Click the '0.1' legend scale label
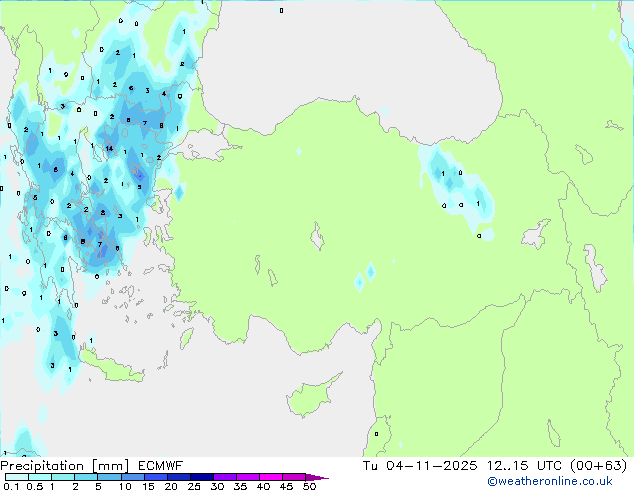634x490 pixels. [11, 486]
